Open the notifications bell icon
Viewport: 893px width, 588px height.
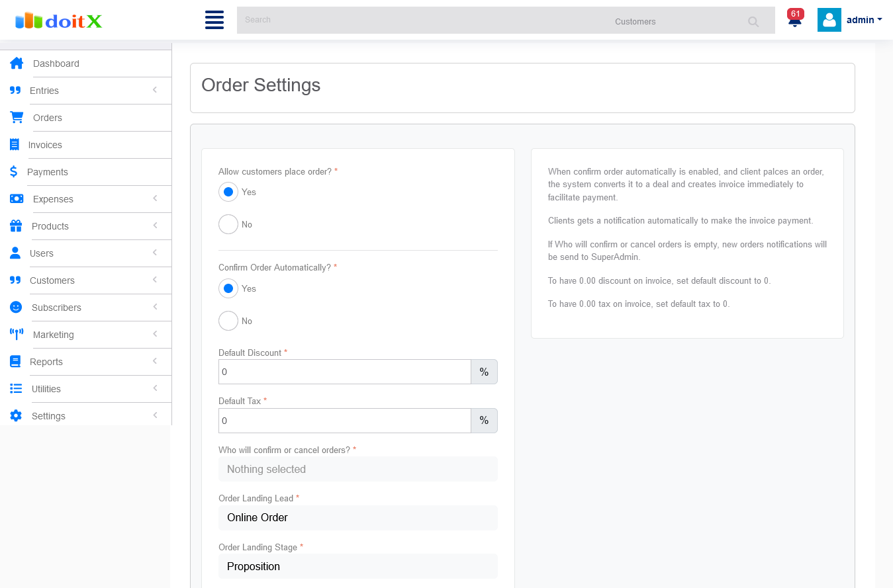794,21
